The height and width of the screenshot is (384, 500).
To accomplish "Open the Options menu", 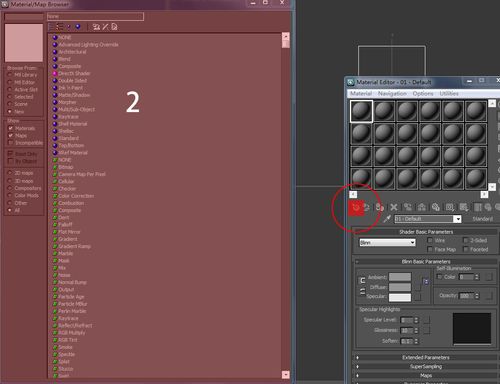I will (x=423, y=94).
